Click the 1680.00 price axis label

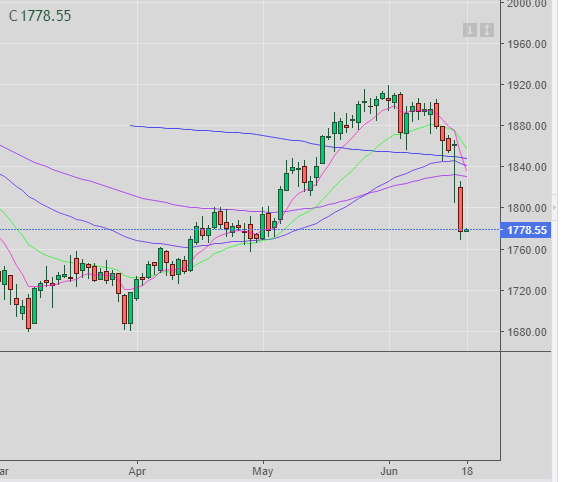point(526,332)
